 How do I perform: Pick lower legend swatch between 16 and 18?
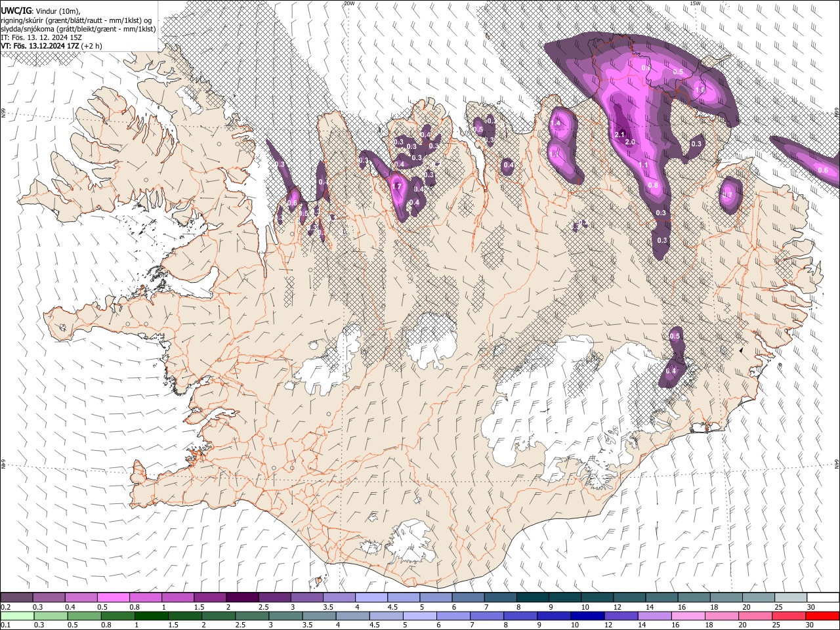[689, 616]
